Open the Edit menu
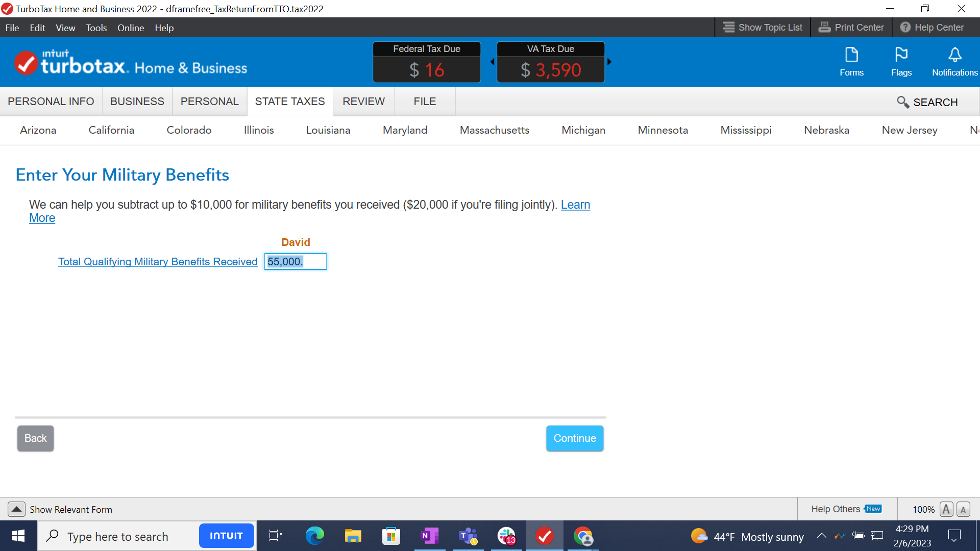Viewport: 980px width, 551px height. tap(37, 28)
